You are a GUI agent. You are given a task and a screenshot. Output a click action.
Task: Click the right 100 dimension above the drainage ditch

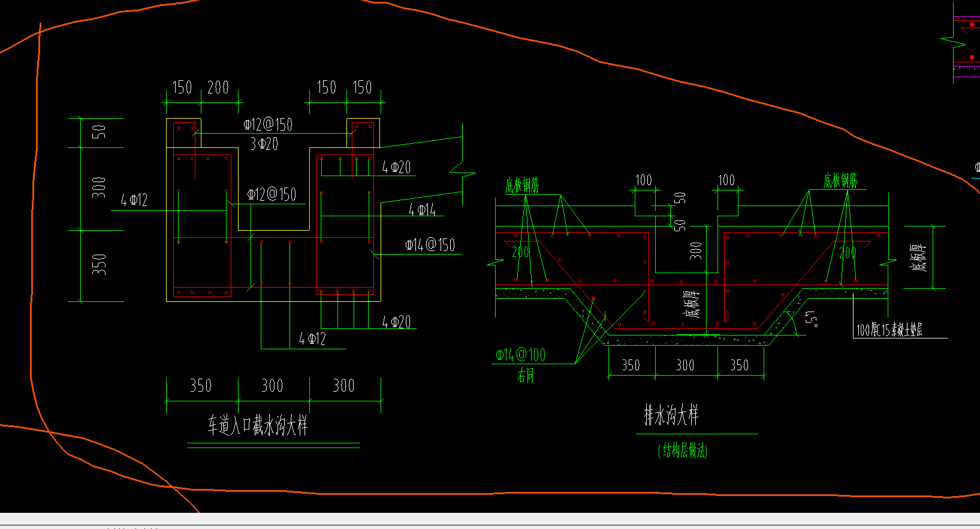point(726,180)
